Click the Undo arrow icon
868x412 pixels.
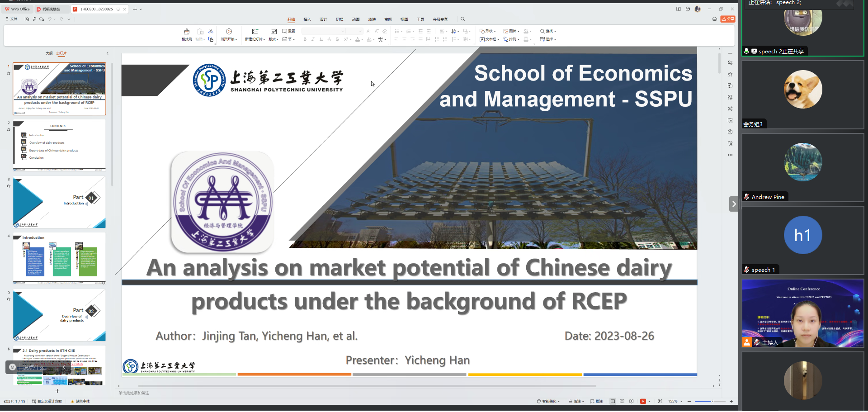pos(50,19)
